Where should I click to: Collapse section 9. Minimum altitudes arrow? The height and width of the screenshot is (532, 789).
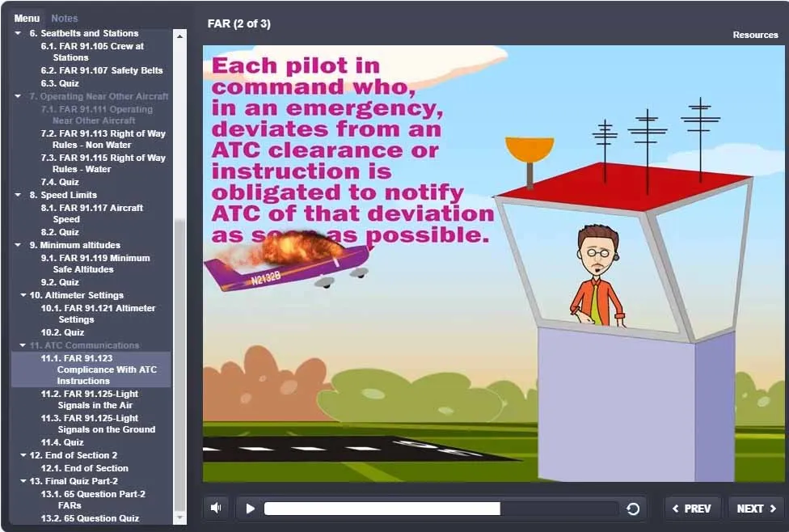[x=18, y=245]
